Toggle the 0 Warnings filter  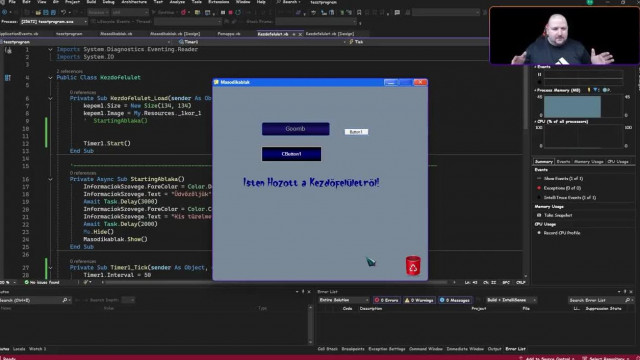(x=419, y=300)
